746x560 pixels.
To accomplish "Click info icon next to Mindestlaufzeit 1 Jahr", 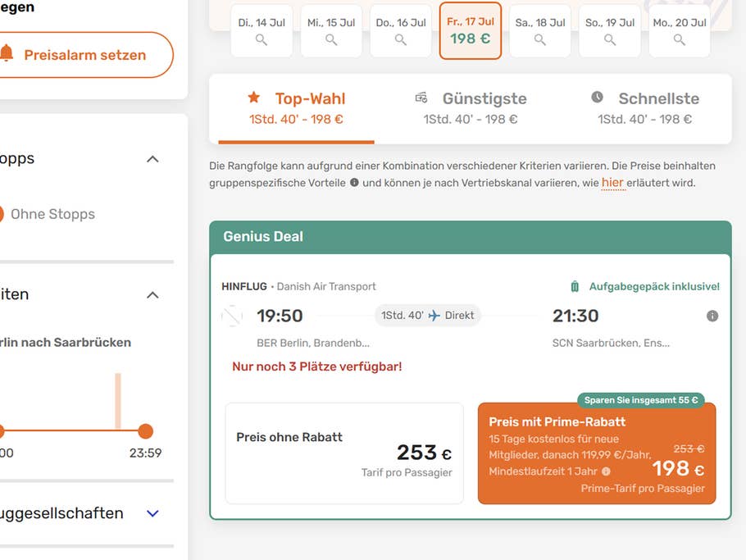I will tap(606, 471).
